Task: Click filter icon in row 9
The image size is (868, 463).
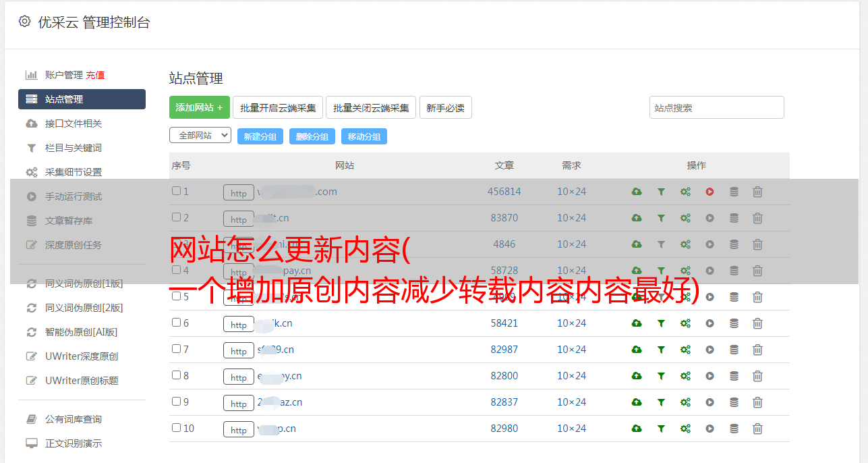Action: pyautogui.click(x=661, y=402)
